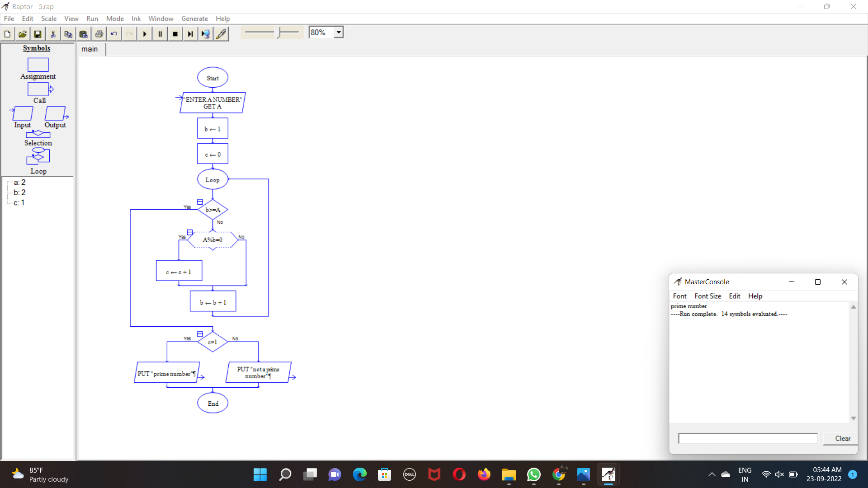
Task: Collapse the c=1 selection block
Action: (200, 334)
